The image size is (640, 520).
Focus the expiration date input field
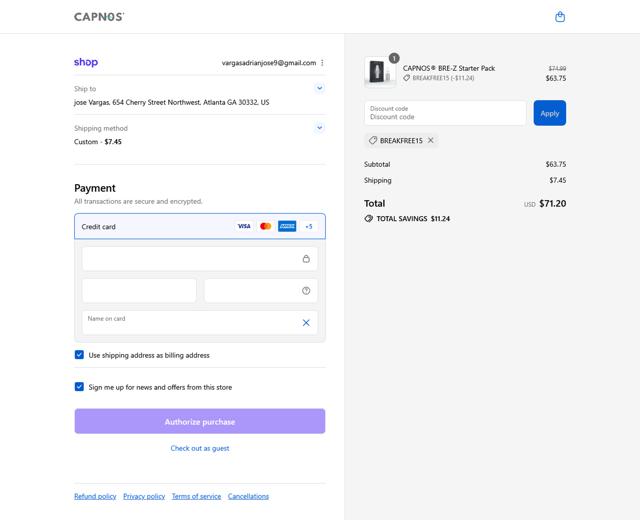tap(139, 291)
